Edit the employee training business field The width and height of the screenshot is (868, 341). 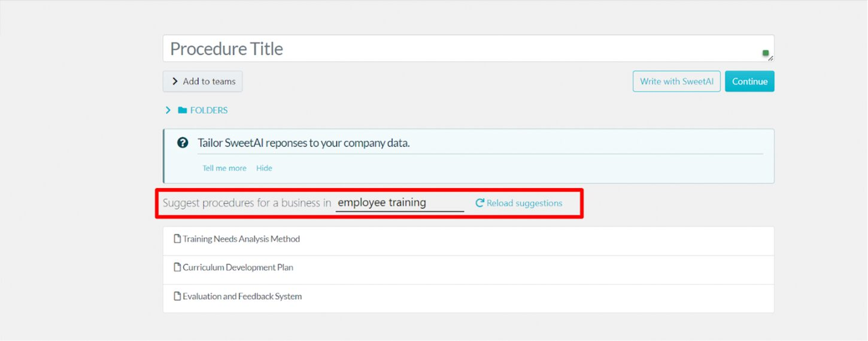click(x=399, y=203)
